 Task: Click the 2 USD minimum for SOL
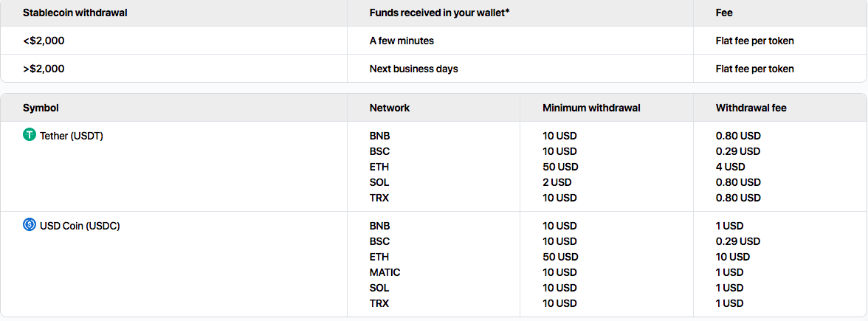[557, 182]
